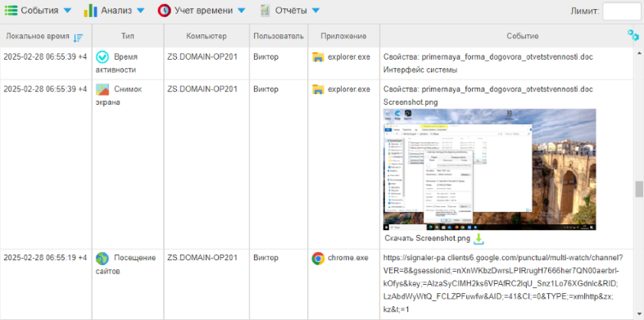Sort by the Событие column header
This screenshot has height=320, width=644.
click(x=523, y=36)
